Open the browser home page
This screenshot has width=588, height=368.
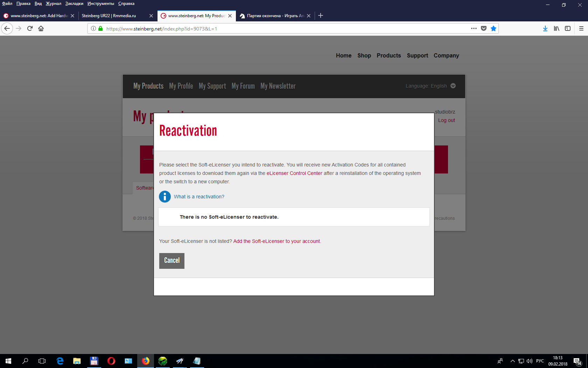(41, 28)
